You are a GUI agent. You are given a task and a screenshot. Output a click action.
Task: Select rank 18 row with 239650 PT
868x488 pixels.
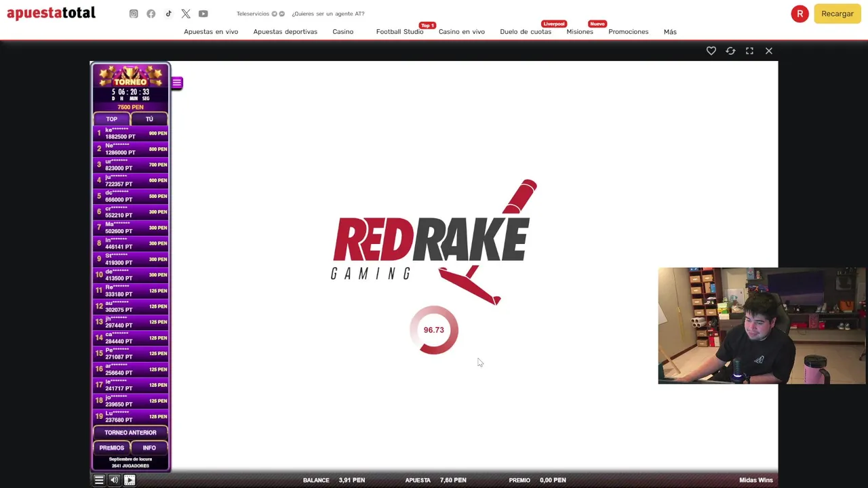pyautogui.click(x=130, y=401)
